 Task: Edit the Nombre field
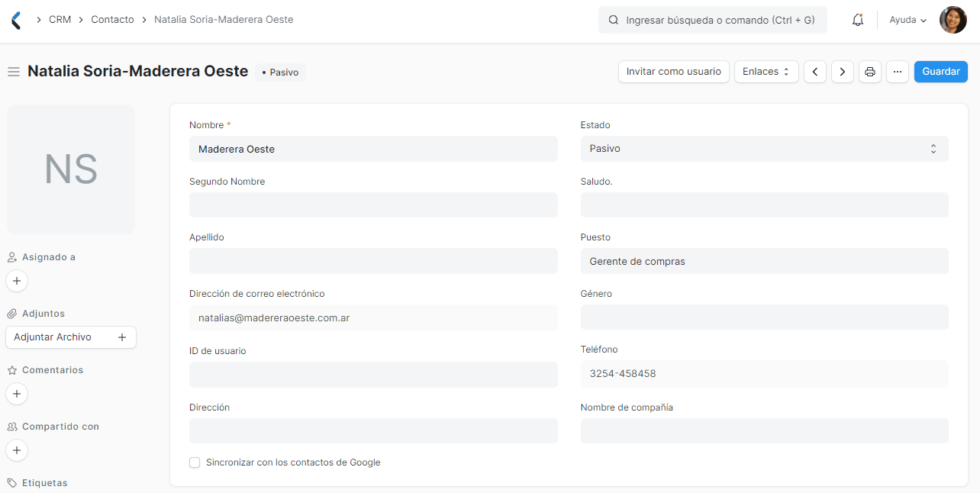click(x=373, y=149)
